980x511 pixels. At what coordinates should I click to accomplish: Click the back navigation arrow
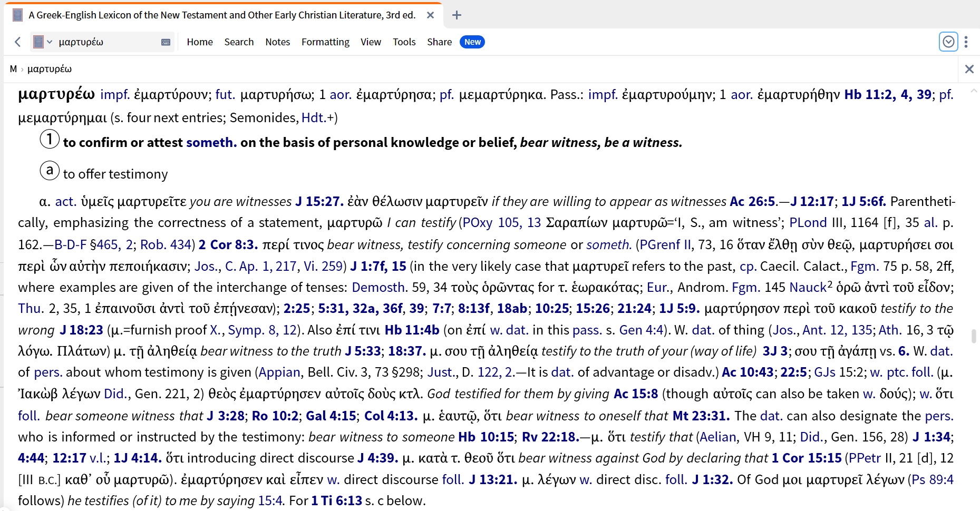point(18,42)
